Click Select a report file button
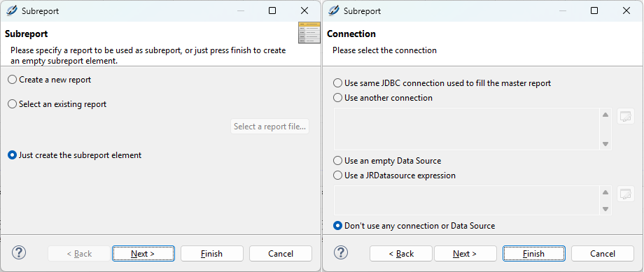This screenshot has height=272, width=644. (269, 127)
